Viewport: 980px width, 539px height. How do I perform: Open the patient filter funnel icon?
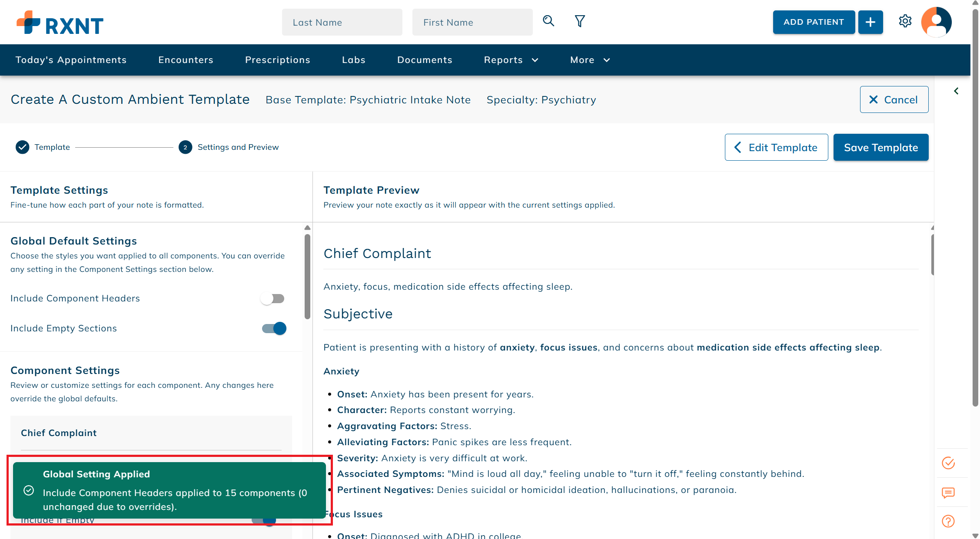click(x=580, y=21)
